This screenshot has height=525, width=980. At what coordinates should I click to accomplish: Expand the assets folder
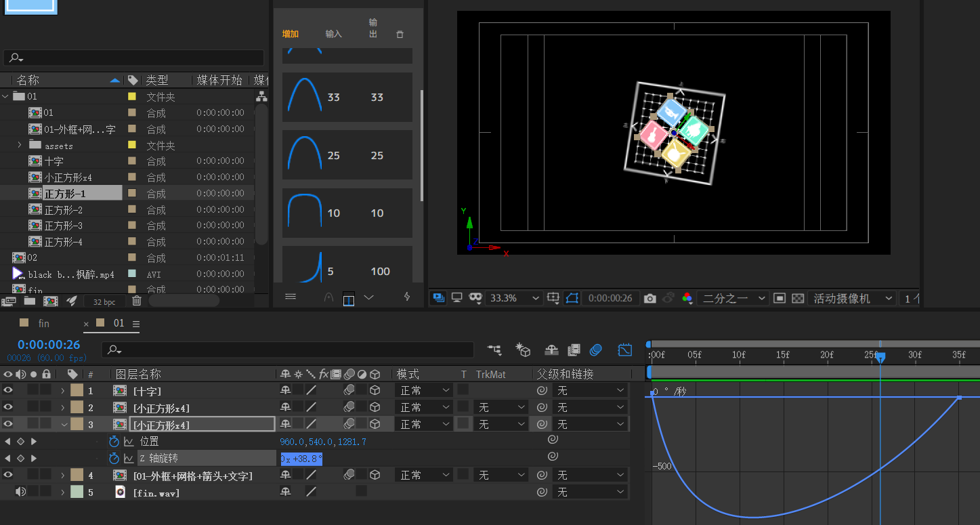coord(20,145)
